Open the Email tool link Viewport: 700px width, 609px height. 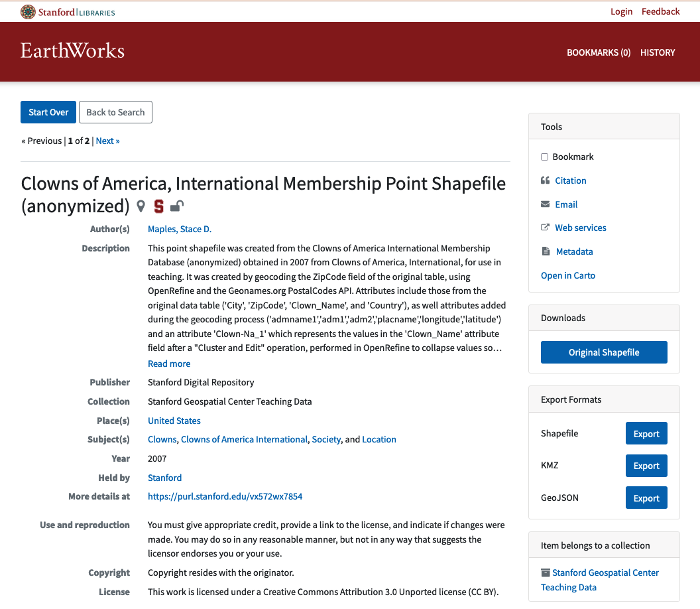566,204
